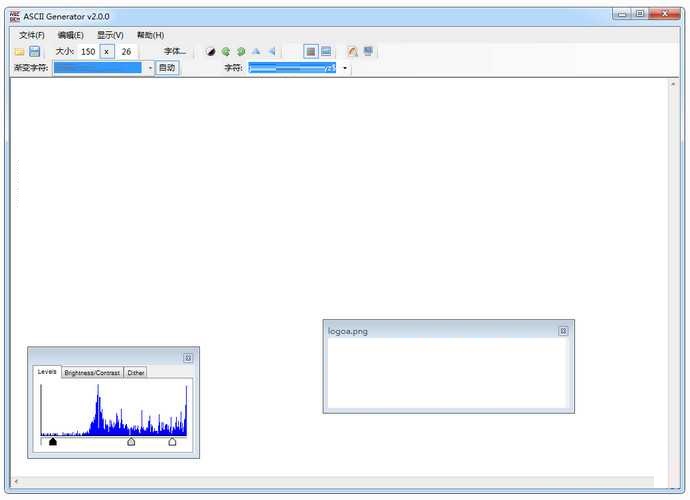Maximize the ASCII Generator window
Viewport: 690px width, 500px height.
point(640,14)
